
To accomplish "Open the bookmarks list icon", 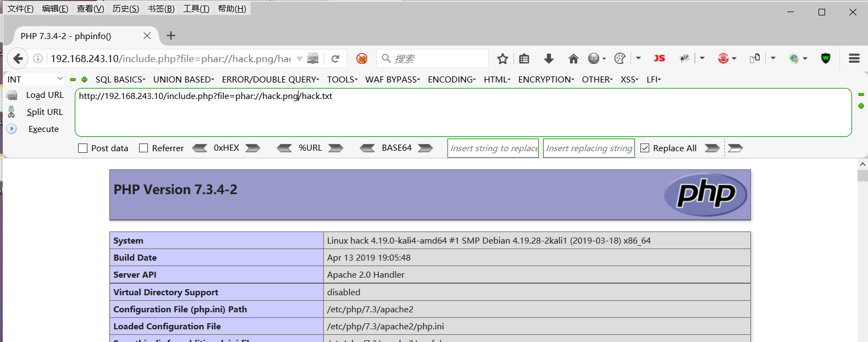I will point(524,58).
